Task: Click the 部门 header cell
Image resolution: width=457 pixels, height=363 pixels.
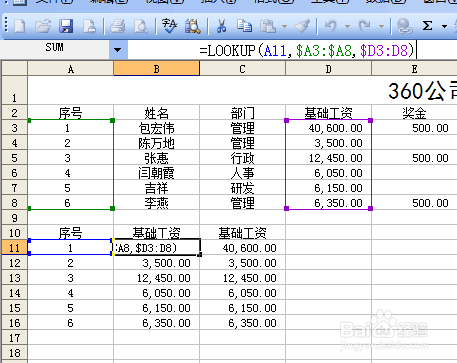Action: tap(242, 113)
